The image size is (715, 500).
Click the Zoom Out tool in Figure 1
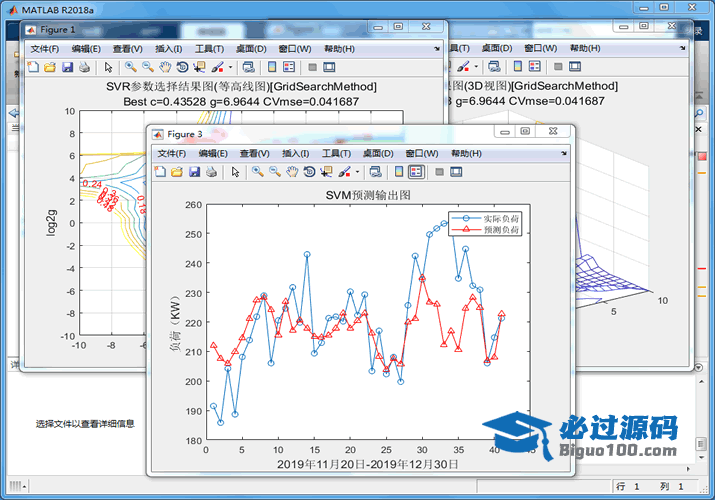pos(147,67)
